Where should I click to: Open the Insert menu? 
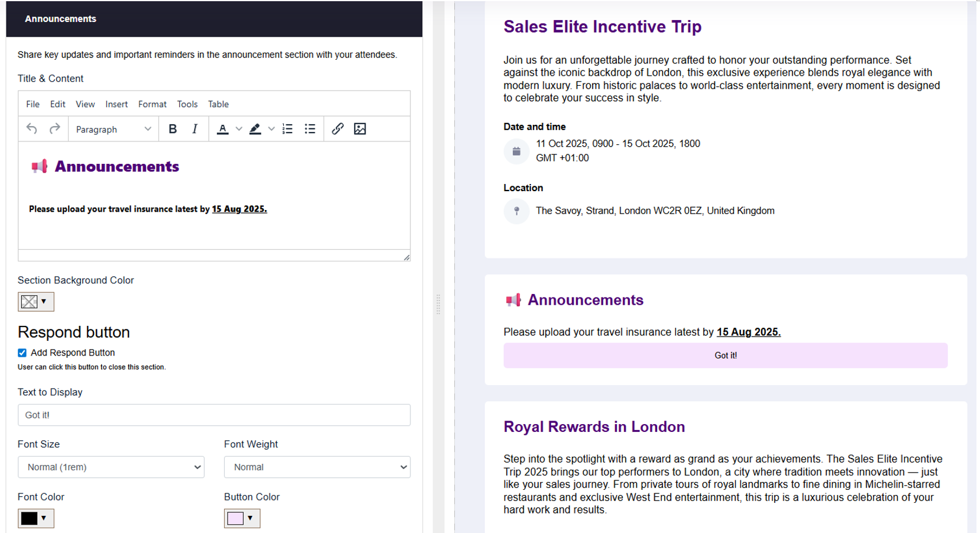pyautogui.click(x=117, y=104)
